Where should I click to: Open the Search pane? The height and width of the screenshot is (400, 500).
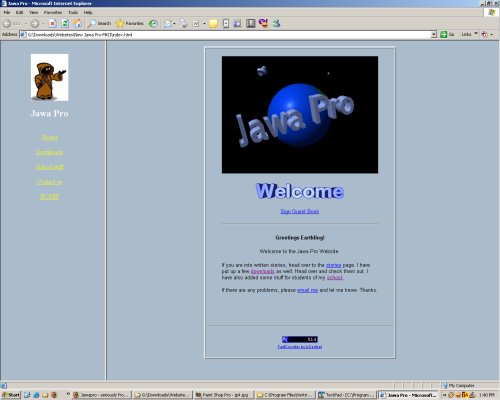(99, 23)
